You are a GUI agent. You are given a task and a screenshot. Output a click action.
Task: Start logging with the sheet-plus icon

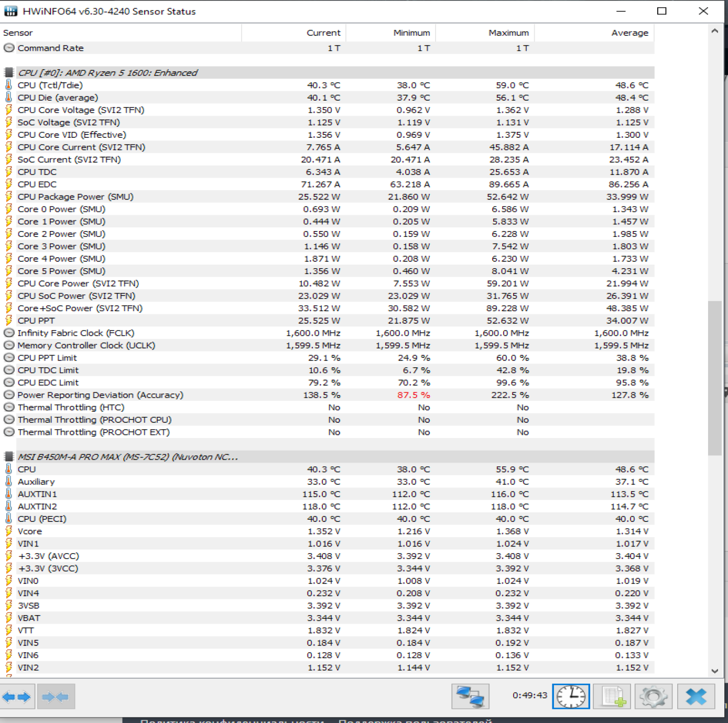tap(613, 697)
